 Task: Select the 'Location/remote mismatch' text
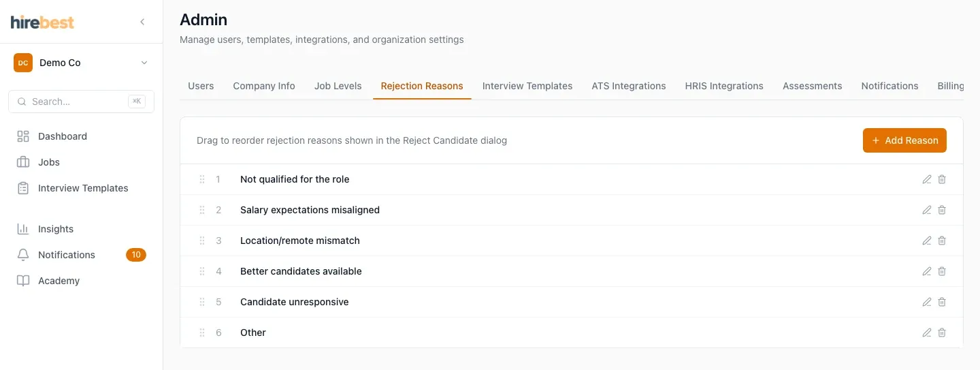[300, 241]
